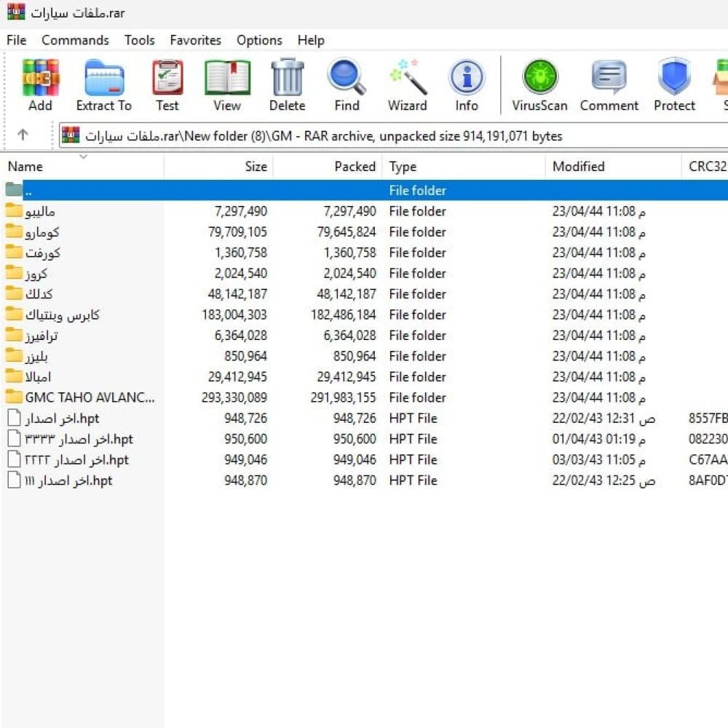Start the VirusScan tool

[539, 79]
